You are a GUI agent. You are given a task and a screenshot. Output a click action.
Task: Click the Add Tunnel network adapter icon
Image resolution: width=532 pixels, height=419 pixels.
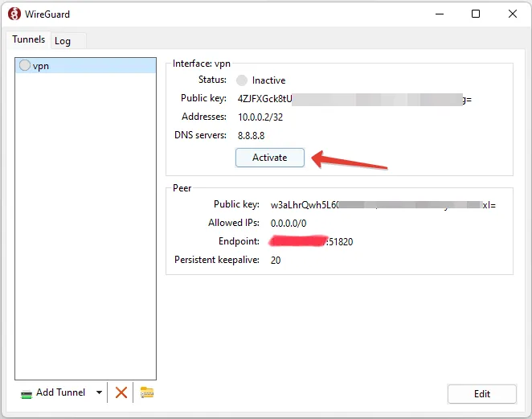[27, 394]
